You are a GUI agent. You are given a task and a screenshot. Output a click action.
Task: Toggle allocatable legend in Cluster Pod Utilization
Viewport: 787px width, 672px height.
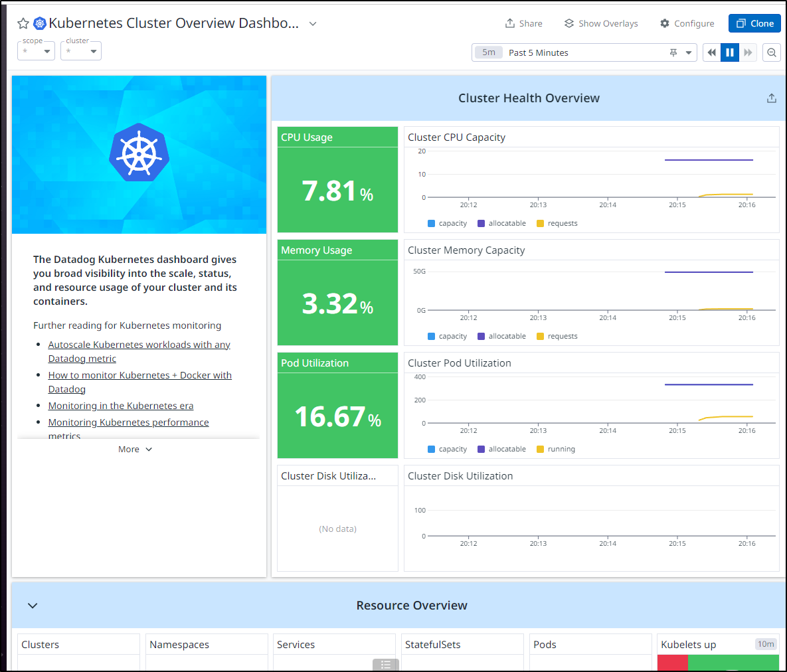tap(502, 449)
